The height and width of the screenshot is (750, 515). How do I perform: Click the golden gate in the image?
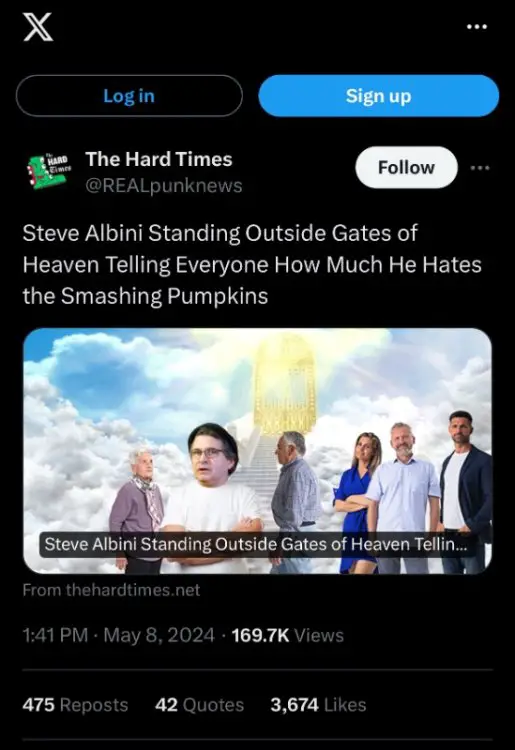[285, 383]
